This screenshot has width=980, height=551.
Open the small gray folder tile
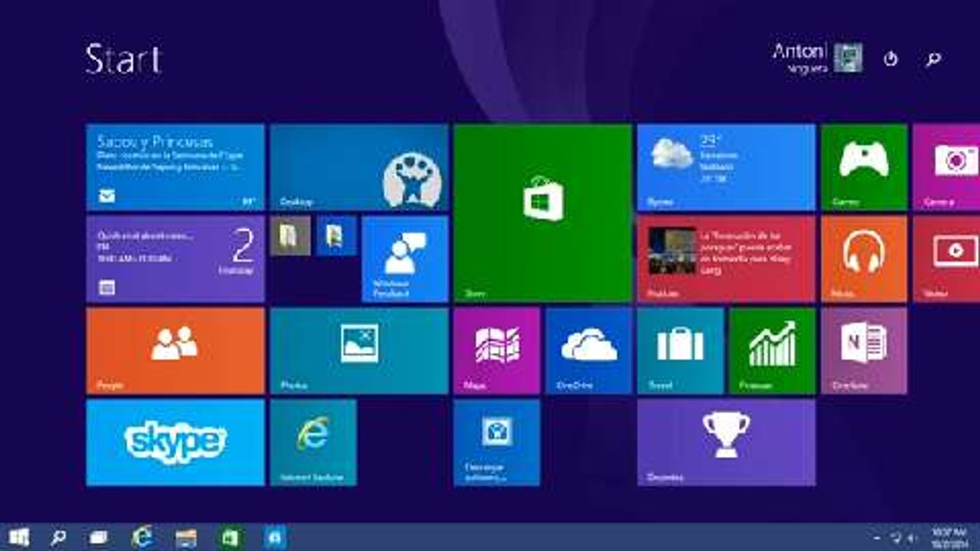(290, 236)
